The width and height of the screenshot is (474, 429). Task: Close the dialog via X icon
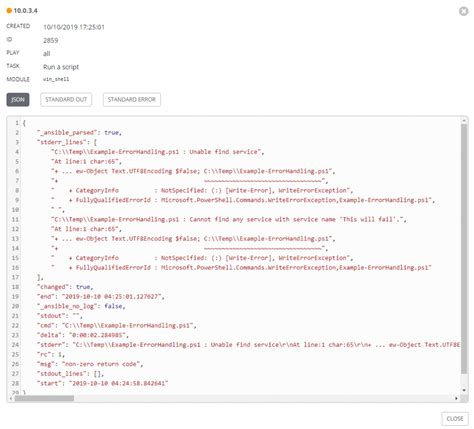[463, 11]
